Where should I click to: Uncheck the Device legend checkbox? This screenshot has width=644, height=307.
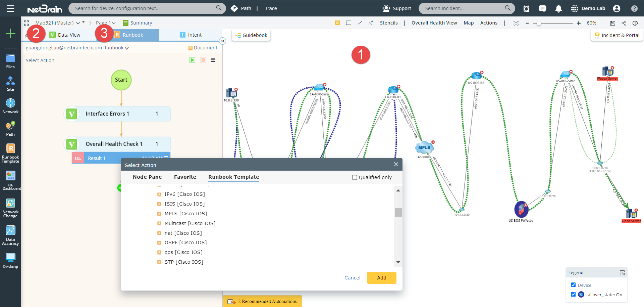[x=574, y=285]
